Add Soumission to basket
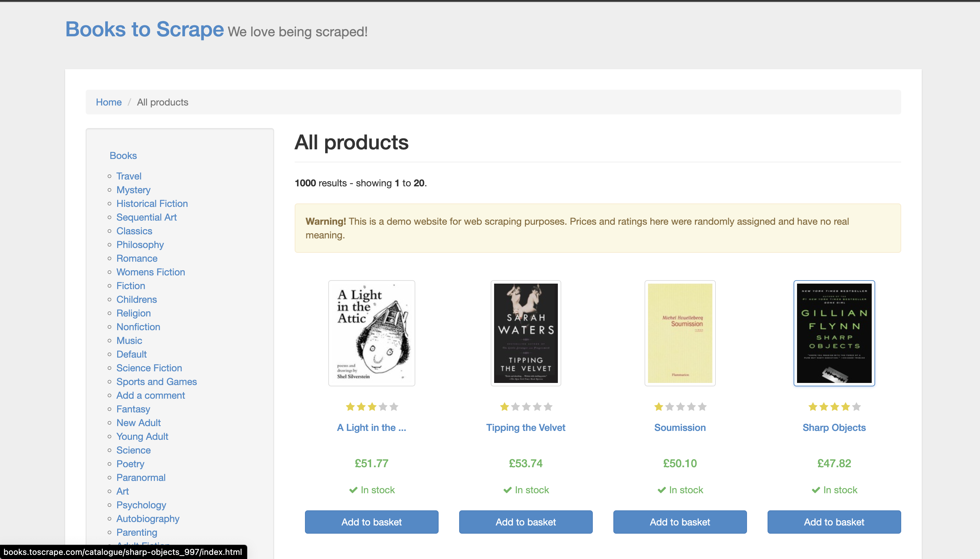Screen dimensions: 980x559 [x=679, y=522]
